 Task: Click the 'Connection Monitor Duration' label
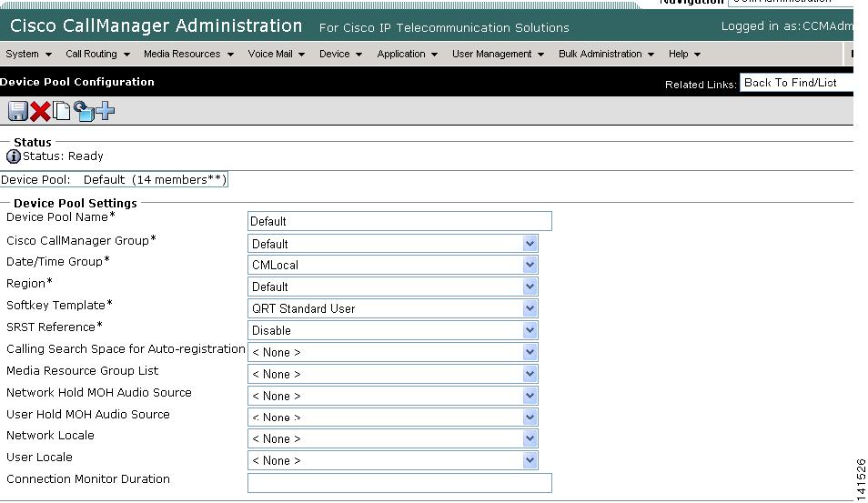pos(88,479)
